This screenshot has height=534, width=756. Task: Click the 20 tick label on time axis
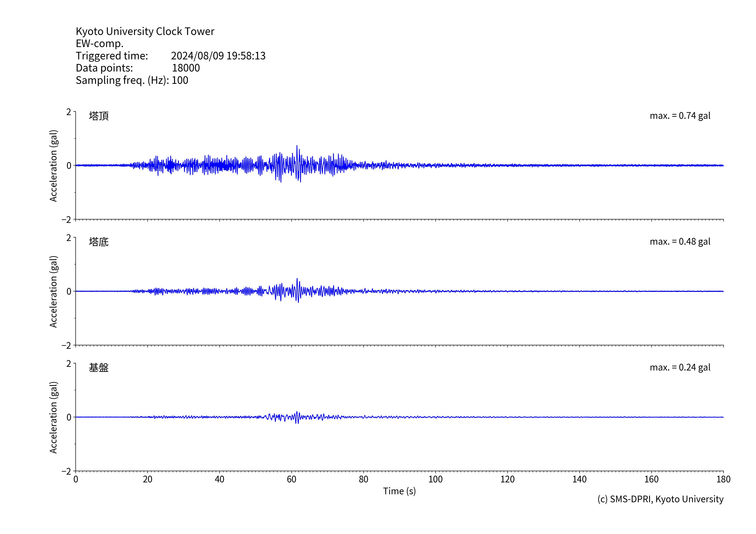click(x=147, y=479)
